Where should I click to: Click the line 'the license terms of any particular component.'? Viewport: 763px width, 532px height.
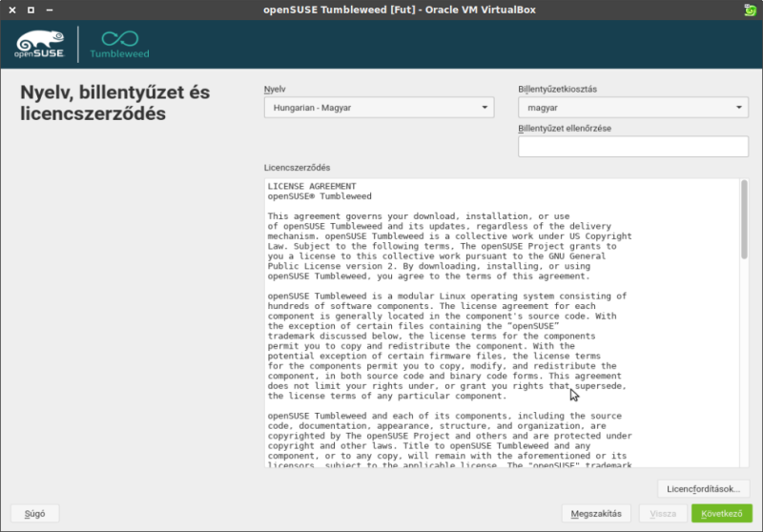pyautogui.click(x=387, y=396)
